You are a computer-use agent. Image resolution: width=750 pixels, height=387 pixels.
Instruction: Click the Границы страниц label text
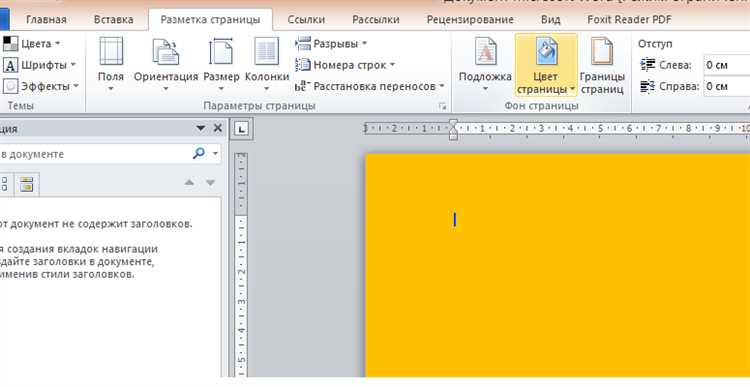[x=602, y=83]
